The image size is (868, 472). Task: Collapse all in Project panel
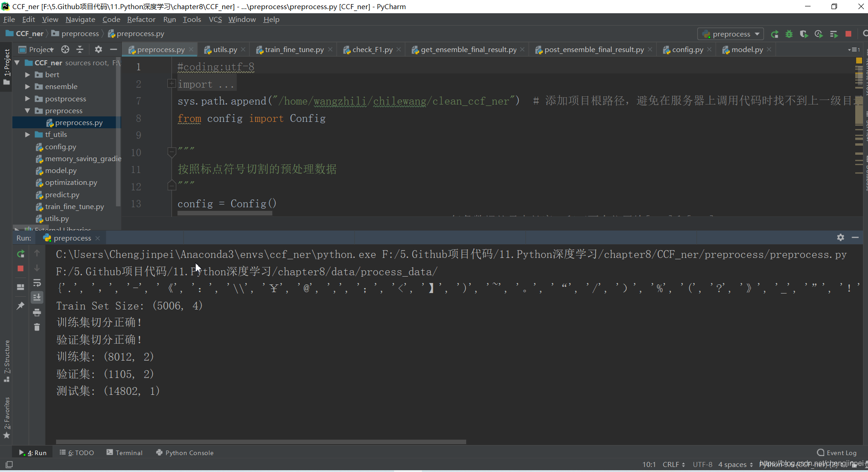[80, 49]
